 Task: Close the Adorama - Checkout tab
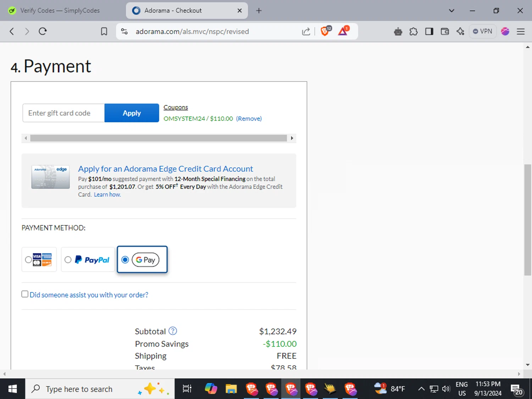(240, 11)
